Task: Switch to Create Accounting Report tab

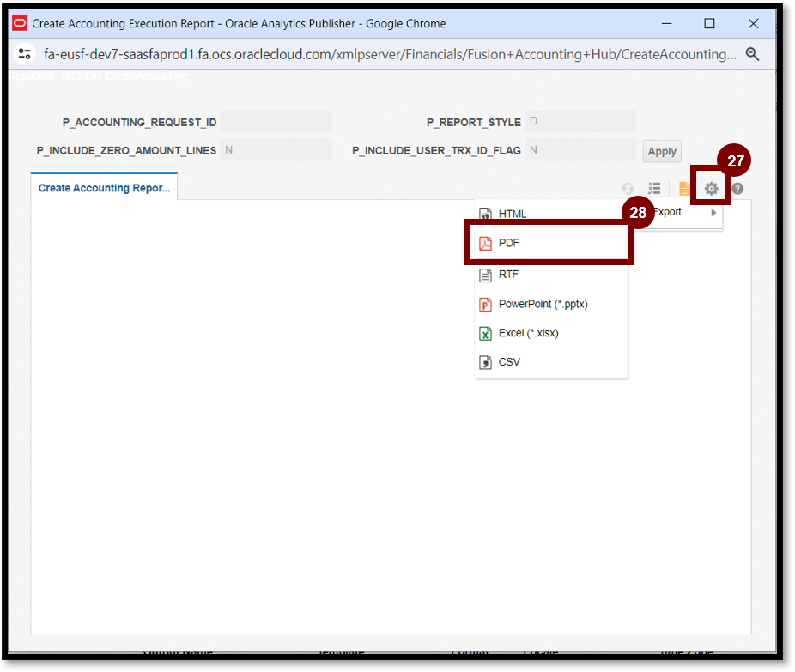Action: tap(104, 188)
